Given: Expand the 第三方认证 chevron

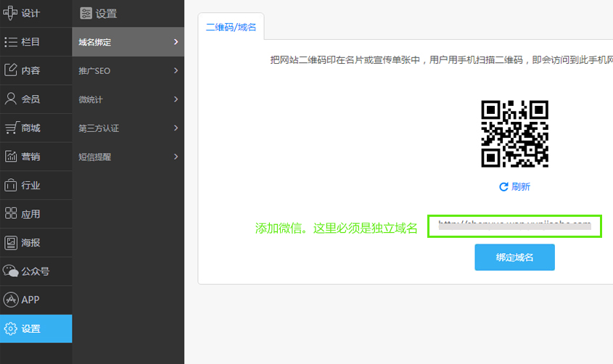Looking at the screenshot, I should coord(176,128).
